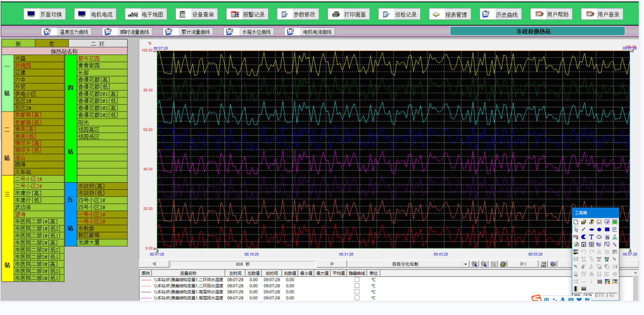This screenshot has height=315, width=644.
Task: Toggle hide-curve checkbox for 二环回水温度
Action: (357, 286)
